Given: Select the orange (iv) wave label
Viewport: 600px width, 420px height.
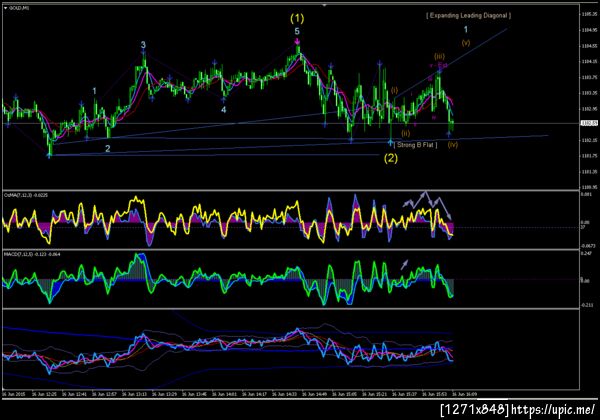Looking at the screenshot, I should click(453, 145).
